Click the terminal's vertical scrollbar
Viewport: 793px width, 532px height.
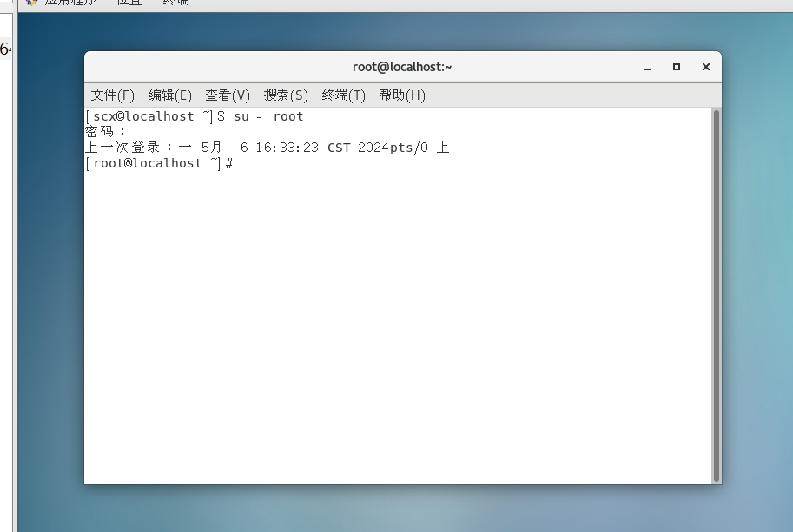pos(716,295)
